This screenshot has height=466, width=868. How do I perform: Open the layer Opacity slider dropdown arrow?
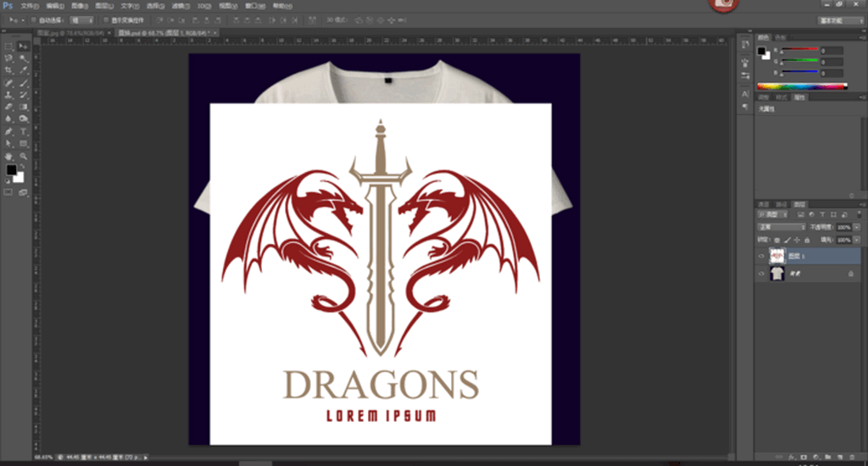pos(857,227)
